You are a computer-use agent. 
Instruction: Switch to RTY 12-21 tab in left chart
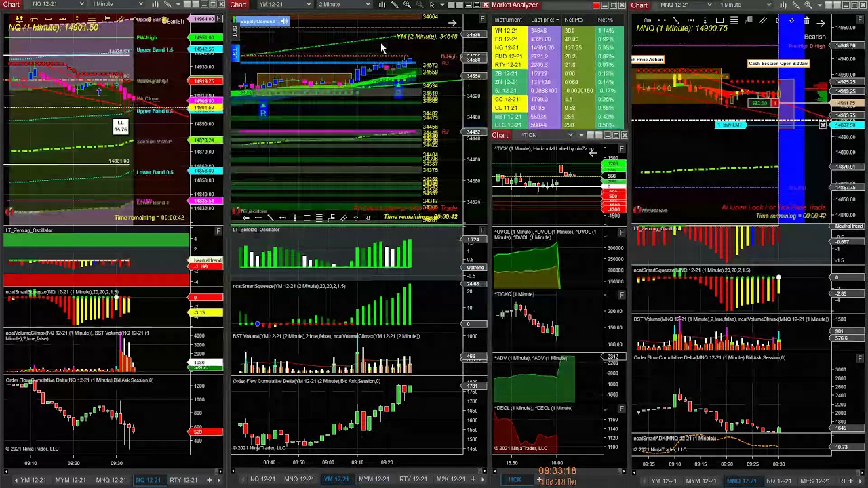click(x=183, y=481)
